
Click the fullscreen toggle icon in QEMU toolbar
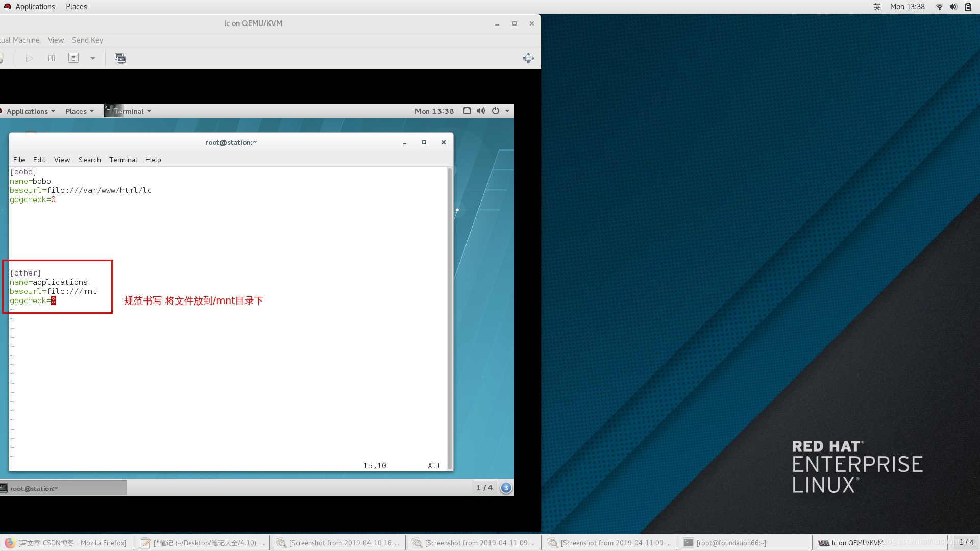tap(528, 58)
